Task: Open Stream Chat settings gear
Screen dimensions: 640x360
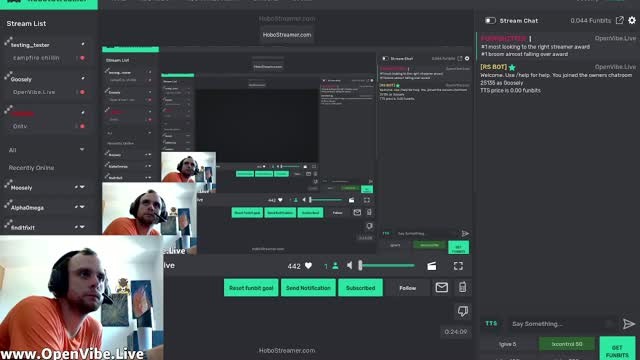Action: [632, 20]
